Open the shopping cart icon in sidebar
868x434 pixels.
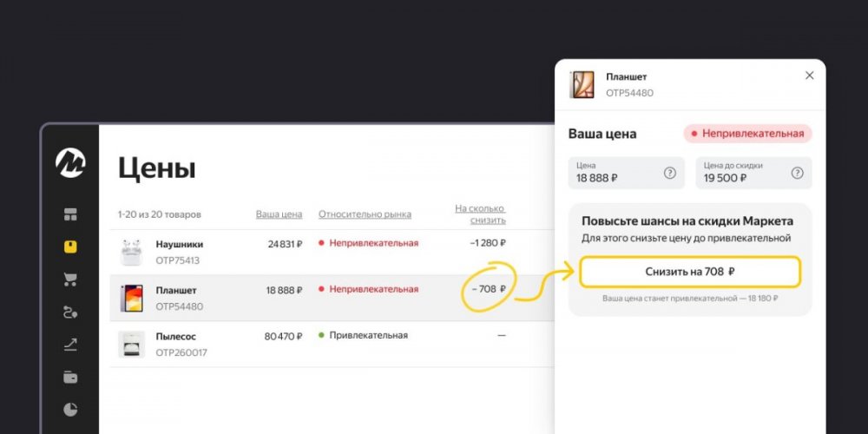[x=70, y=279]
